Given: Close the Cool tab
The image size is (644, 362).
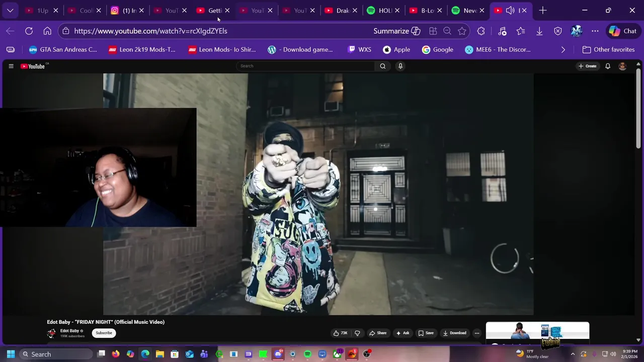Looking at the screenshot, I should pos(99,11).
